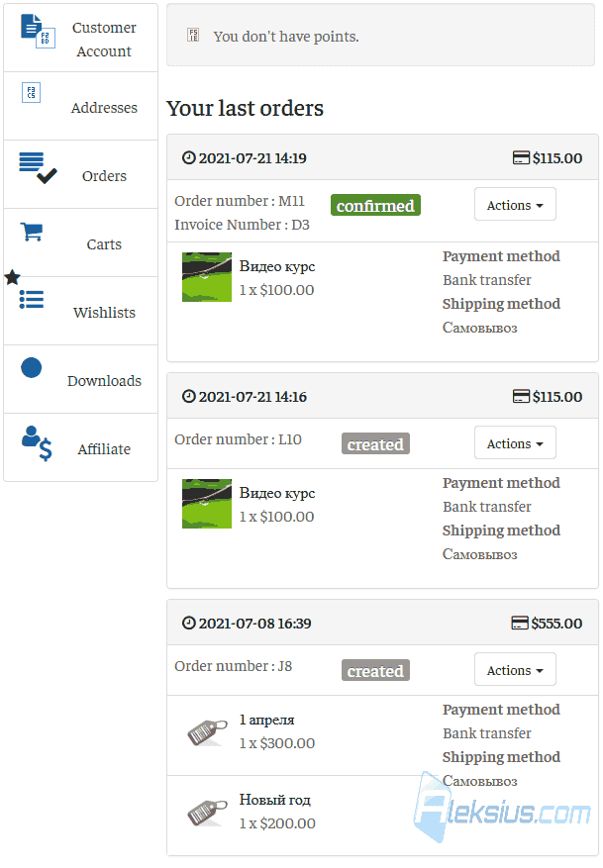This screenshot has width=603, height=868.
Task: Expand Actions dropdown for order J8
Action: point(515,669)
